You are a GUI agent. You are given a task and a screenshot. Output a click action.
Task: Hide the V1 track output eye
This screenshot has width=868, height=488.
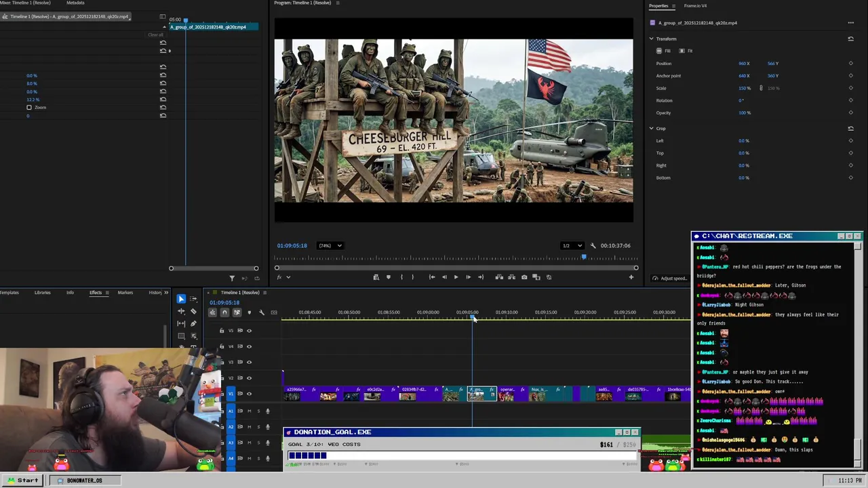(249, 394)
